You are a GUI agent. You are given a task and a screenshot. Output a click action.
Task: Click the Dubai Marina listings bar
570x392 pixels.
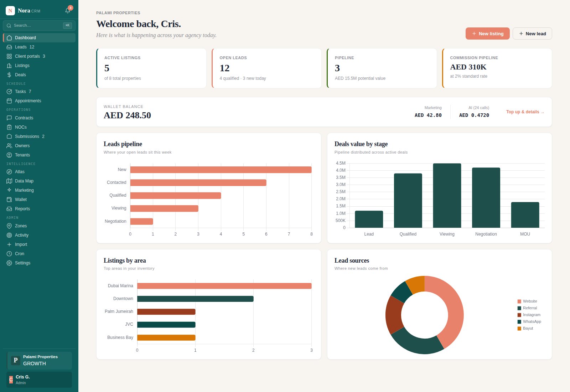(x=224, y=286)
